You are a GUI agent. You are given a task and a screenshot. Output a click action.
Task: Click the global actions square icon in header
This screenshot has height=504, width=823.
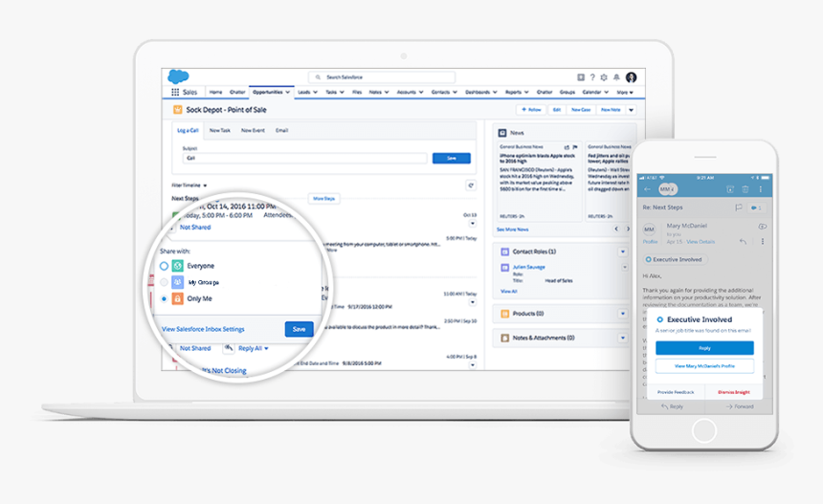[581, 77]
